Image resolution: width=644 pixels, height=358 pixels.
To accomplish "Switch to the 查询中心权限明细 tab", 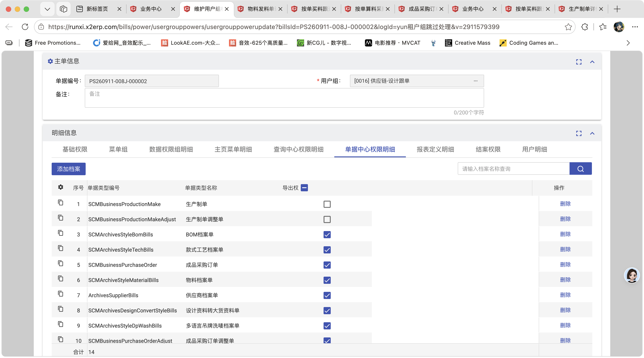I will coord(298,150).
